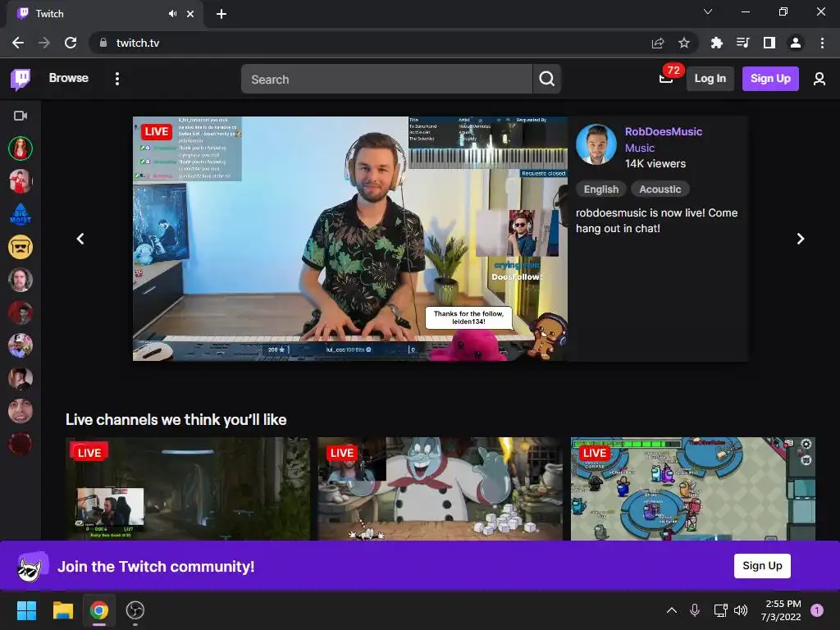Mute the Twitch tab audio icon

tap(172, 14)
